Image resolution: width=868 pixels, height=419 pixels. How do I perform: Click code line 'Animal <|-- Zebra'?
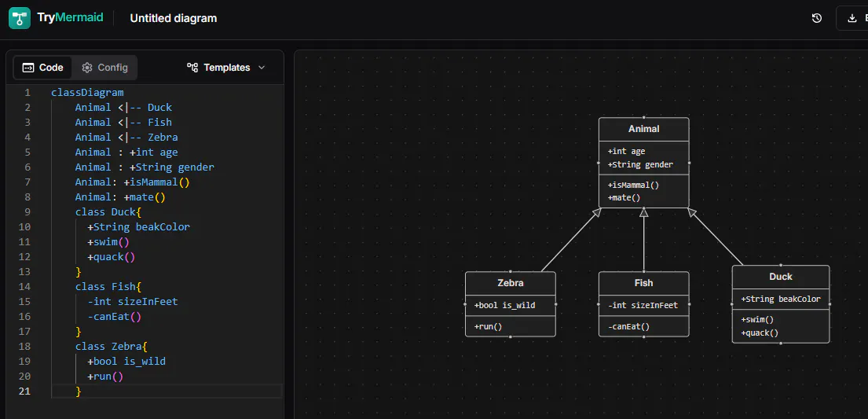pos(126,138)
